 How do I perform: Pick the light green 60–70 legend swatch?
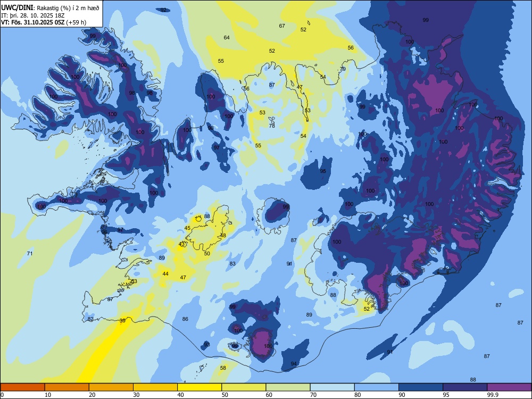pyautogui.click(x=288, y=387)
